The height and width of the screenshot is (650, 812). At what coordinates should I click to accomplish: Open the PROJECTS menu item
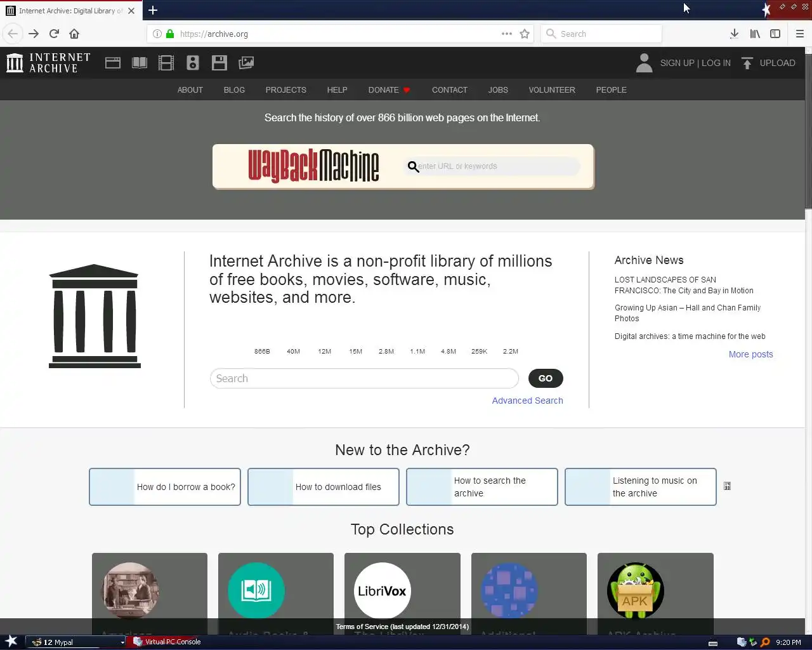(286, 90)
